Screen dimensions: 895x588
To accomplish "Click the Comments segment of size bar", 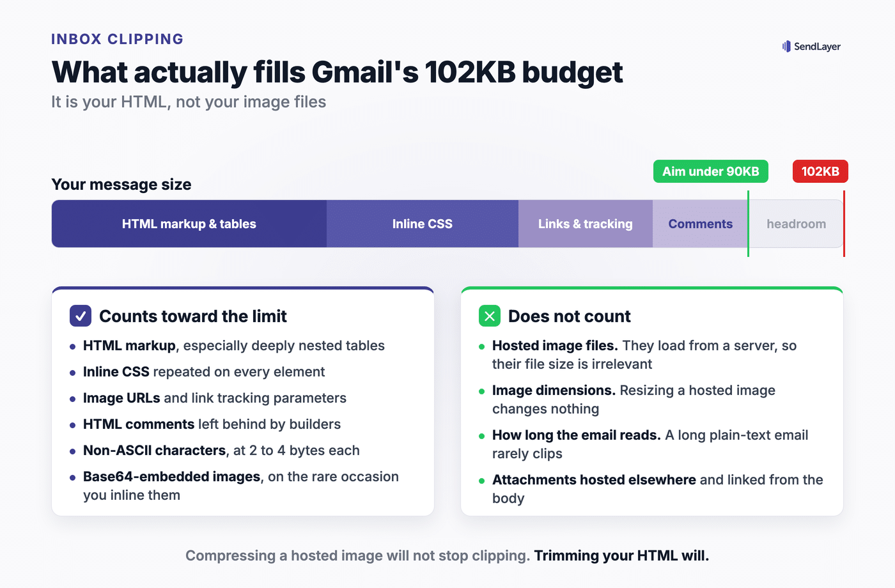I will click(701, 224).
